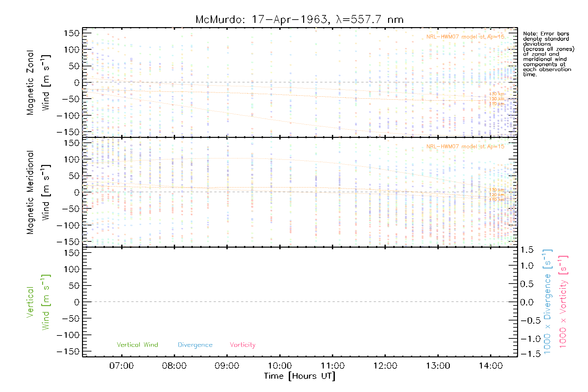This screenshot has width=588, height=392.
Task: Select the error bars note text
Action: [548, 54]
